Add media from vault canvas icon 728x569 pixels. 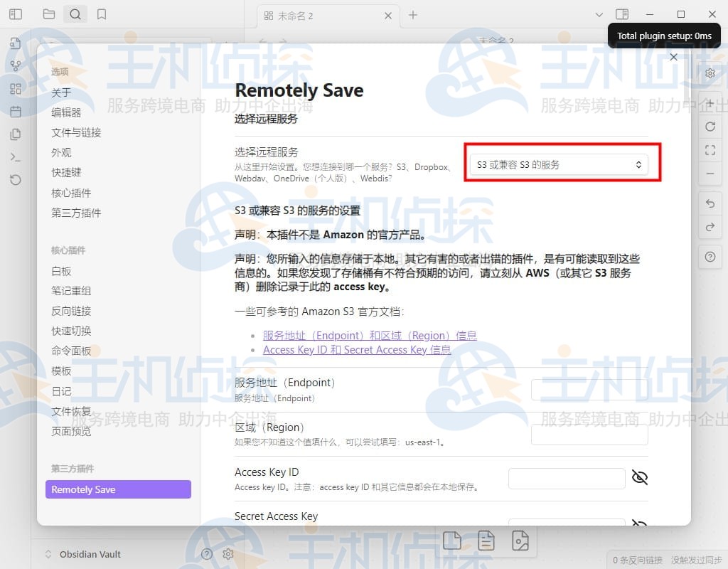click(x=520, y=541)
